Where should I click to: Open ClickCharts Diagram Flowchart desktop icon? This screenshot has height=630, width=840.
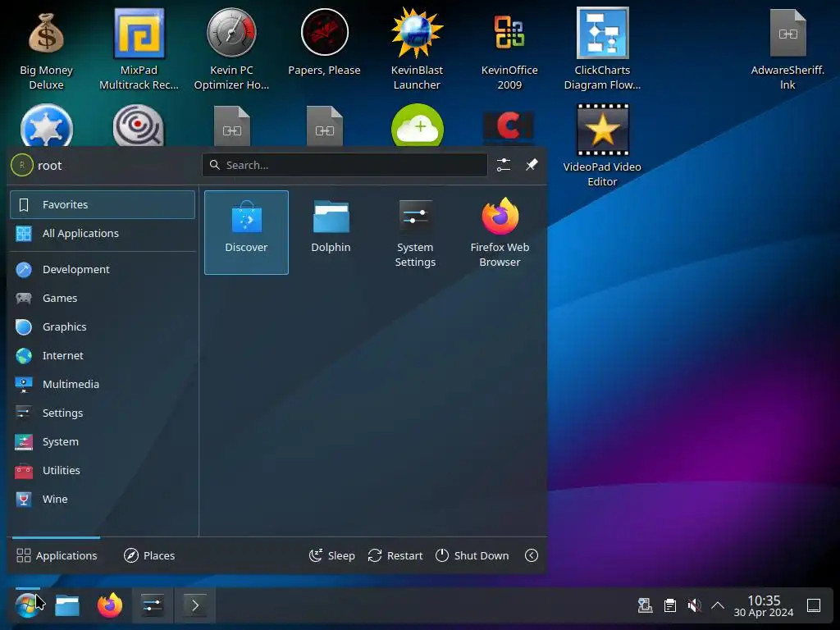point(602,48)
